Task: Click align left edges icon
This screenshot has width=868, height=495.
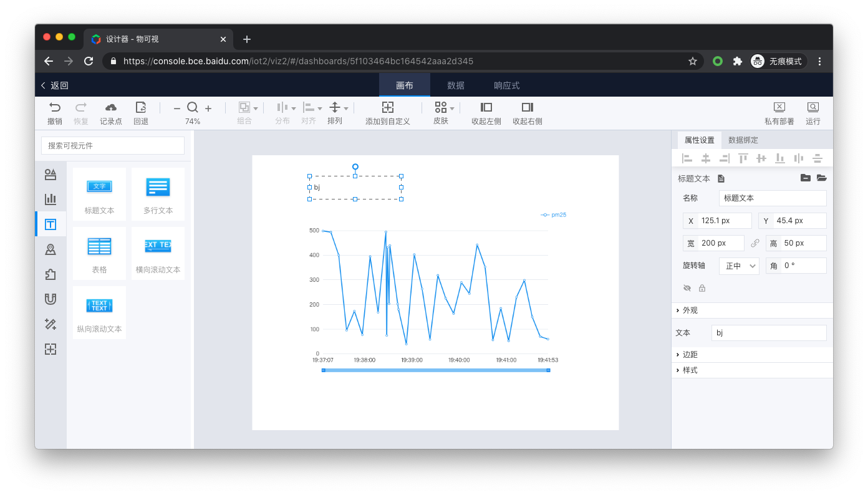Action: click(x=687, y=158)
